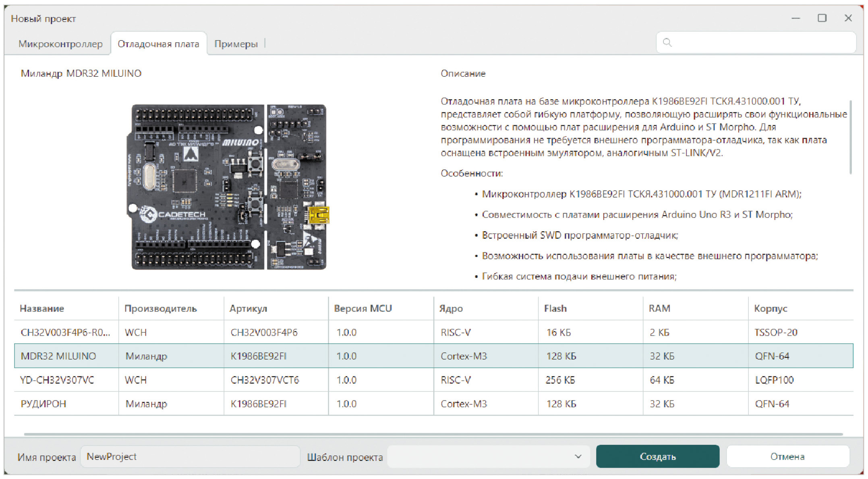Switch to the Примеры tab
The width and height of the screenshot is (868, 479).
click(236, 44)
